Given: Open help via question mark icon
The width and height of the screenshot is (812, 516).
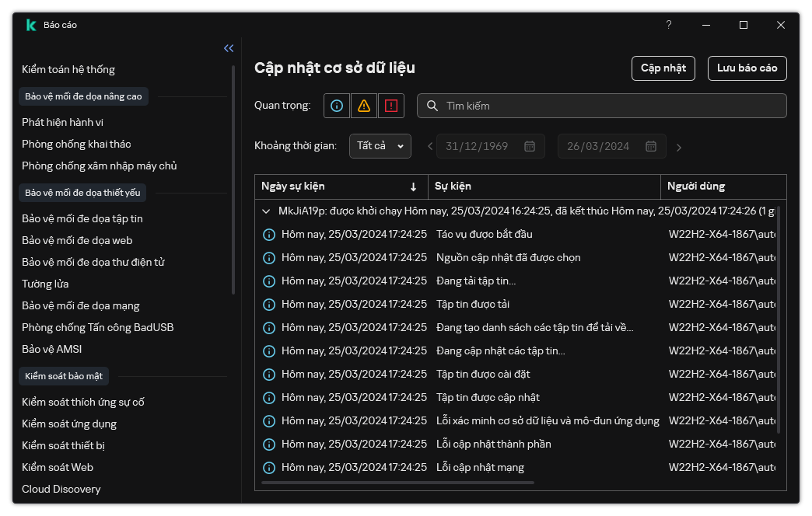Looking at the screenshot, I should pyautogui.click(x=668, y=25).
